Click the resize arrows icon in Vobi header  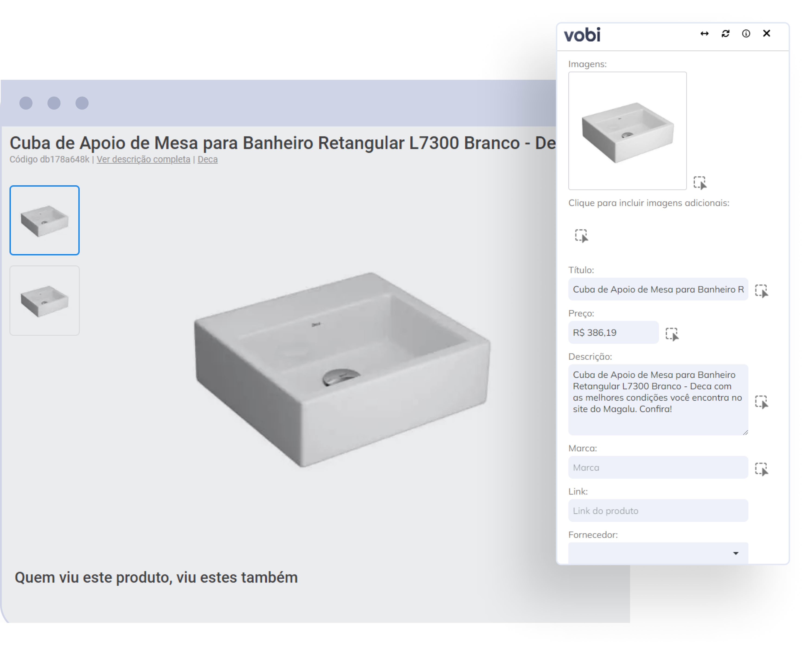point(704,34)
